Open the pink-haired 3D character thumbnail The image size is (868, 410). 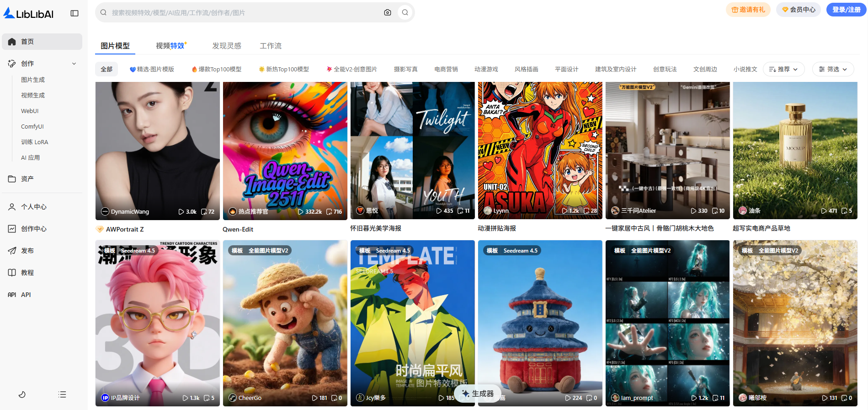[x=158, y=323]
